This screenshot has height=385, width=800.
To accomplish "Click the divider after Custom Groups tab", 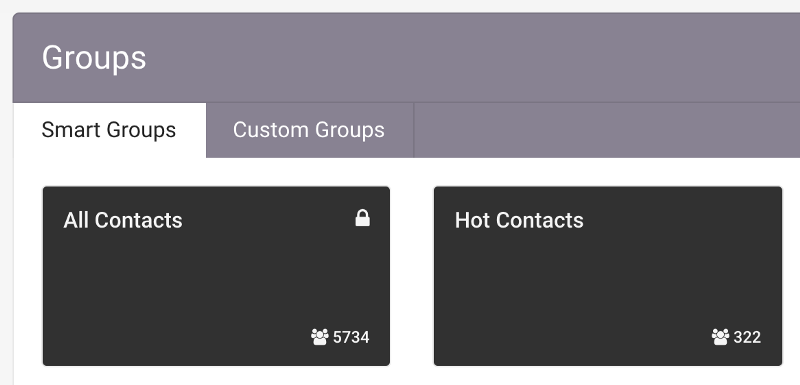I will click(414, 130).
